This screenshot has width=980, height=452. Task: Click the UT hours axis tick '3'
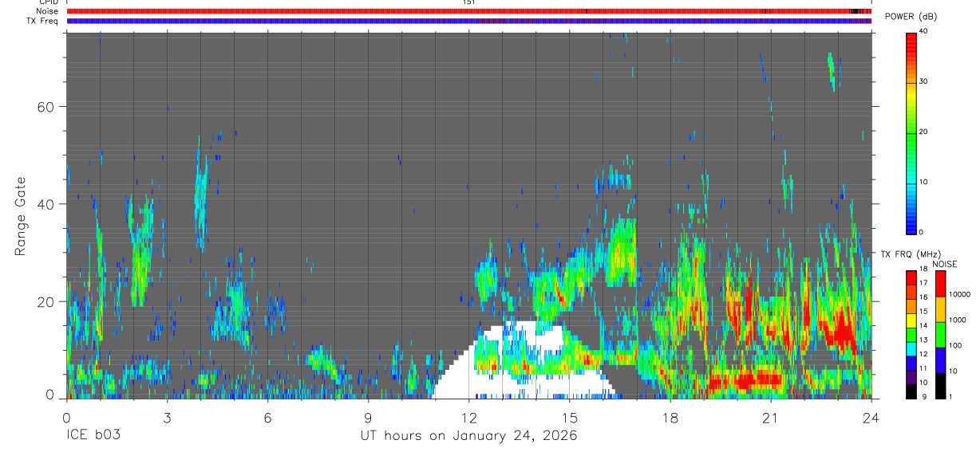coord(167,417)
